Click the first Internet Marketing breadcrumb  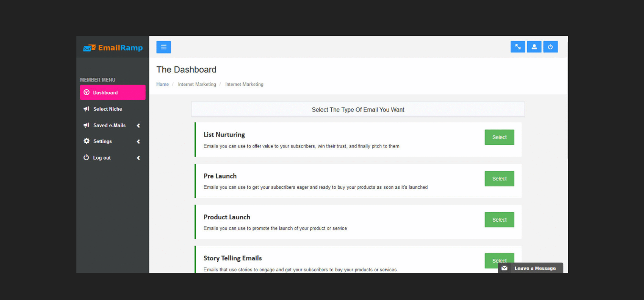click(x=197, y=85)
